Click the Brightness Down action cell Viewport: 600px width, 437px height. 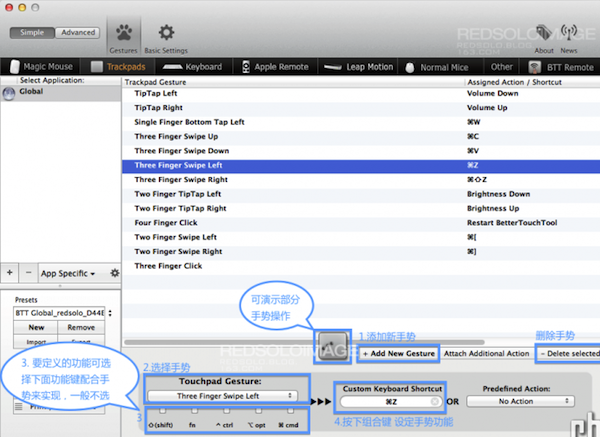pos(498,194)
